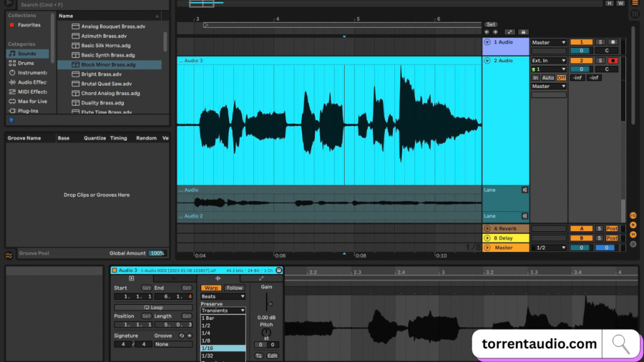Solo the 1 Audio track
The width and height of the screenshot is (644, 362).
tap(601, 42)
